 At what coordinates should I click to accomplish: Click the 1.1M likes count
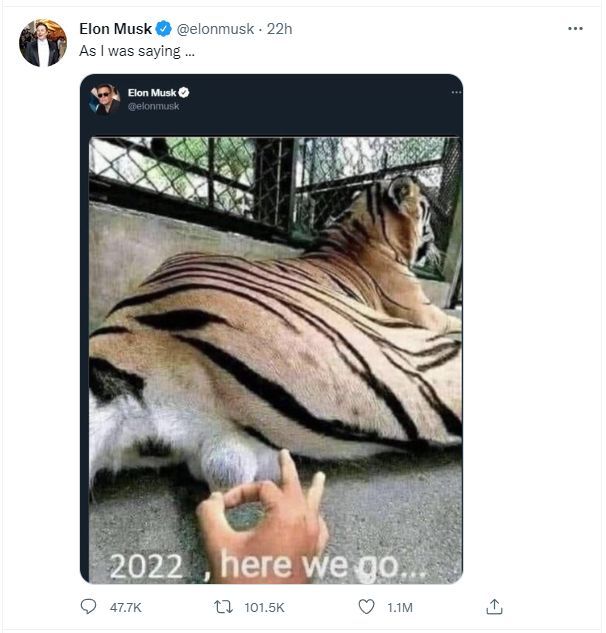tap(400, 607)
